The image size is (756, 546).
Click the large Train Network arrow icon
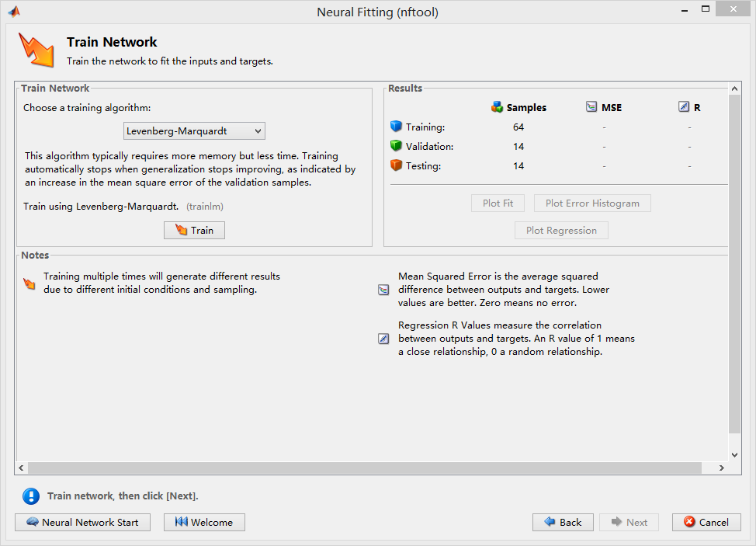point(36,50)
